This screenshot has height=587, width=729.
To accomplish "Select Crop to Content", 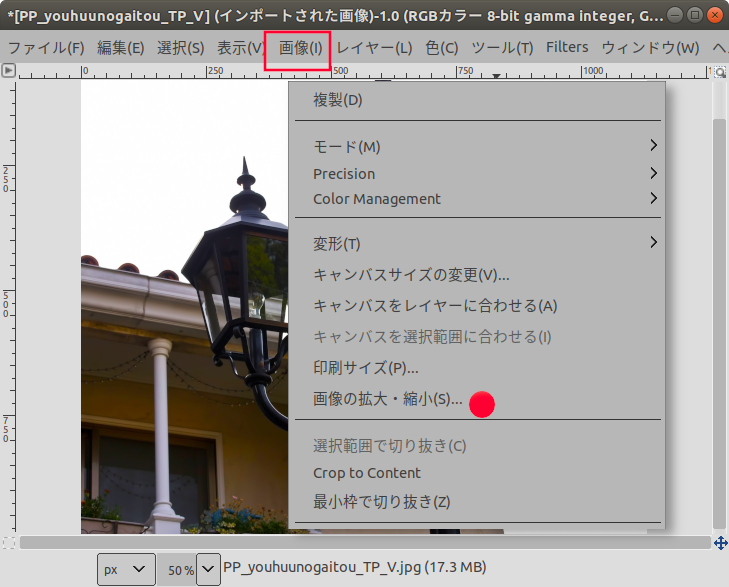I will point(477,473).
